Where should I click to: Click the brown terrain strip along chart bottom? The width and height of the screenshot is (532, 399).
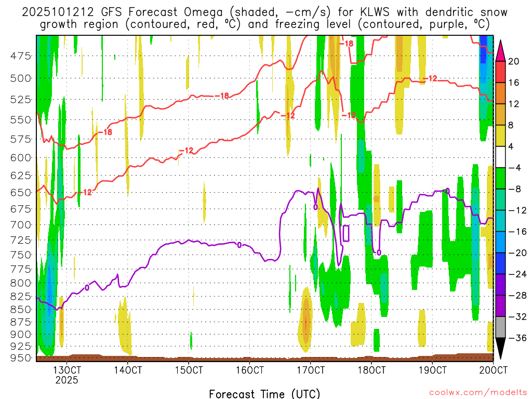(264, 357)
